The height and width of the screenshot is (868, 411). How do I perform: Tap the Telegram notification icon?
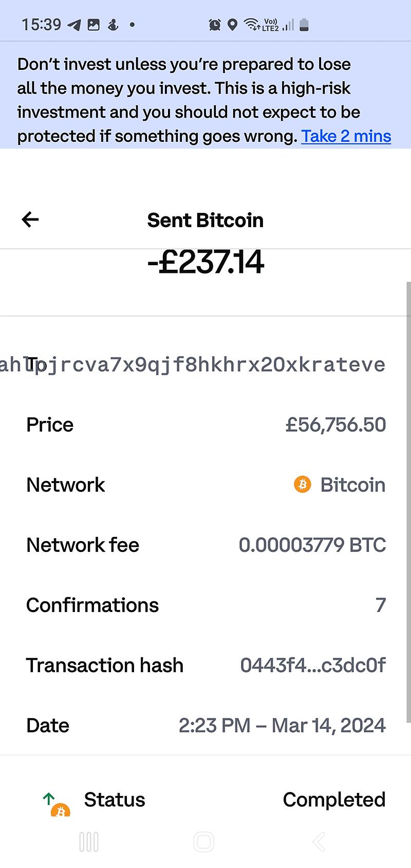click(74, 25)
